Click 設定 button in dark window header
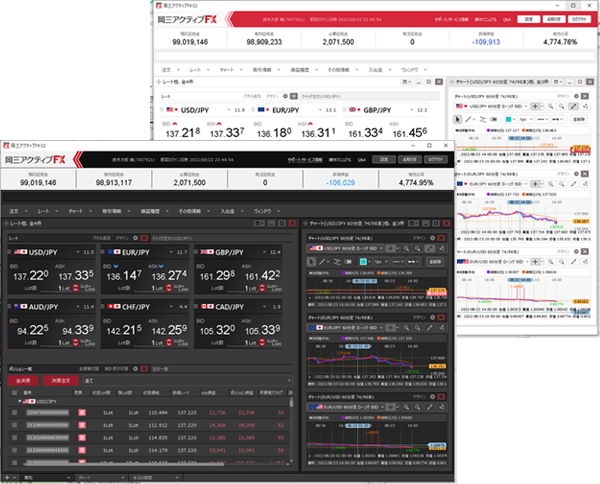The image size is (600, 484). [384, 160]
